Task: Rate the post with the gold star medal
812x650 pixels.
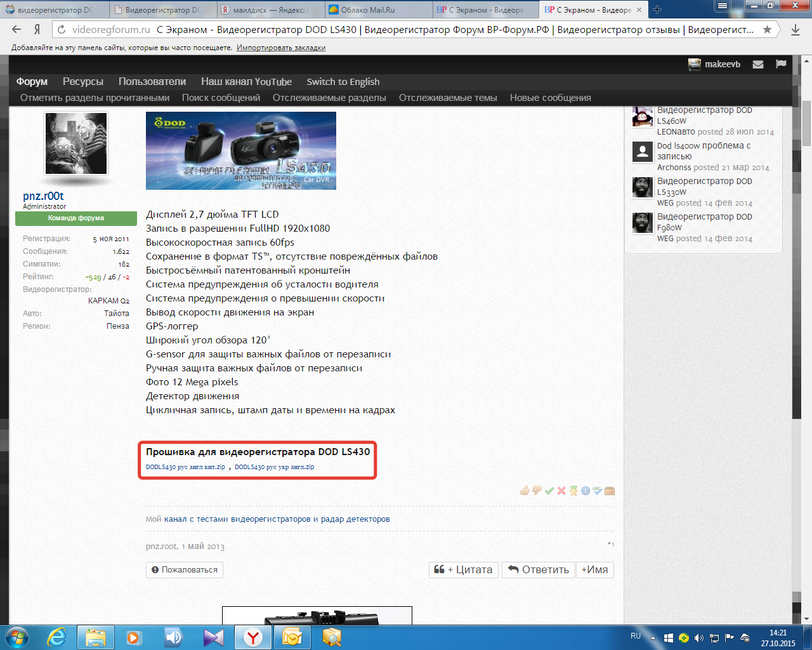Action: coord(573,491)
